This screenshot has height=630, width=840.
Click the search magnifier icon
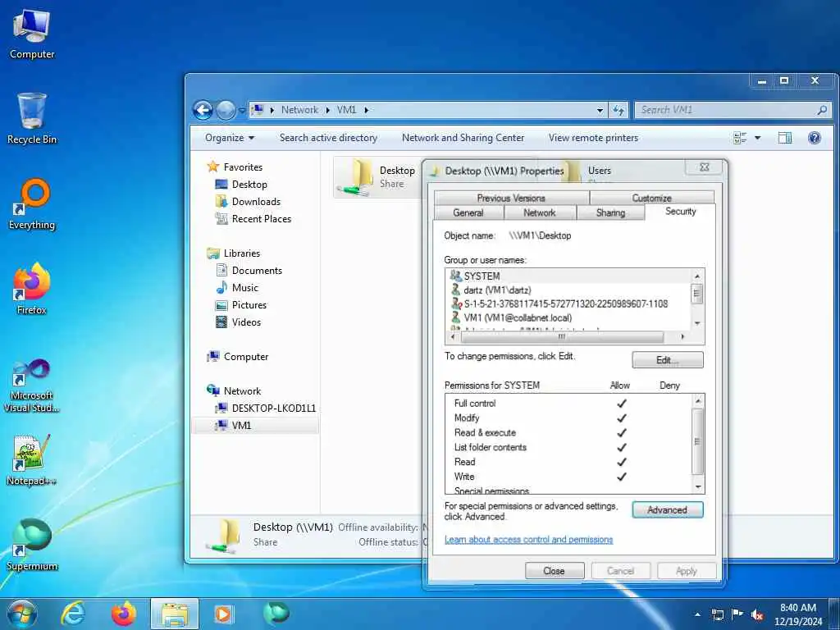822,110
